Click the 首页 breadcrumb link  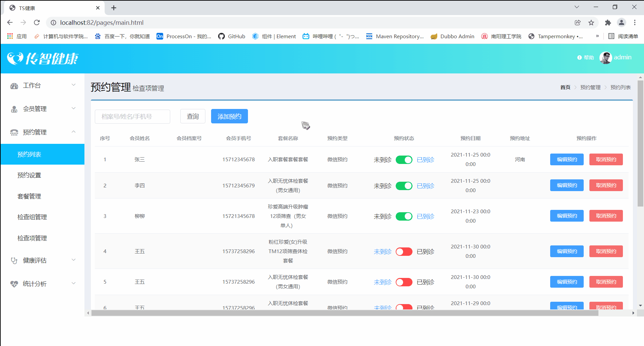565,87
